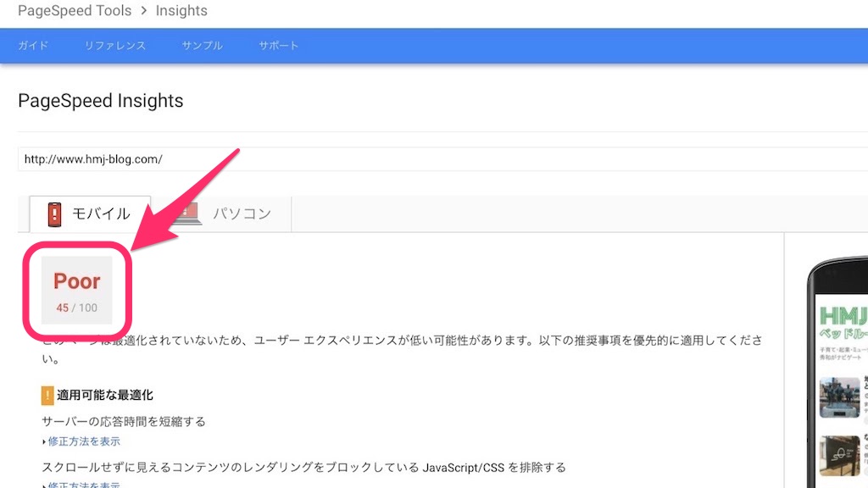868x488 pixels.
Task: Open the statue photo thumbnail in phone preview
Action: (x=840, y=397)
